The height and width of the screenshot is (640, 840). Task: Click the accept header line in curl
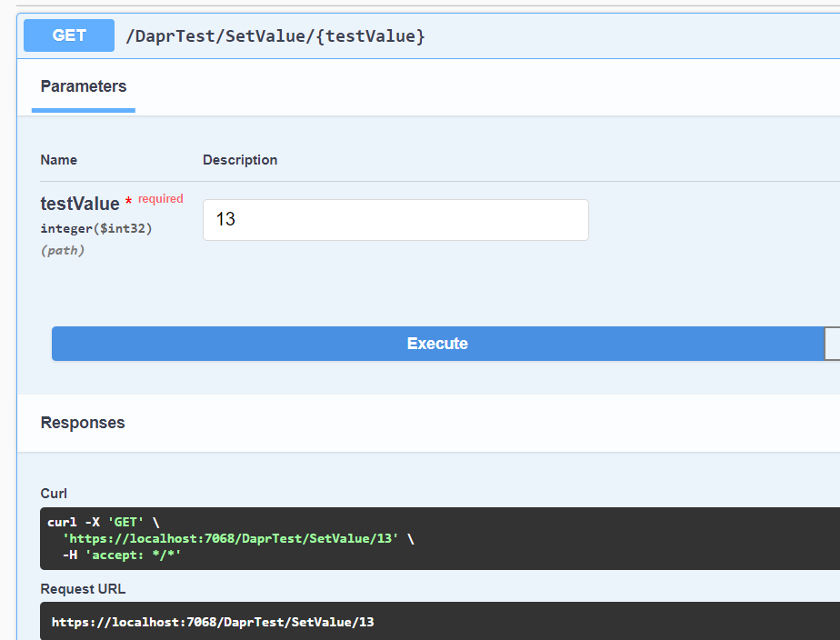(122, 555)
